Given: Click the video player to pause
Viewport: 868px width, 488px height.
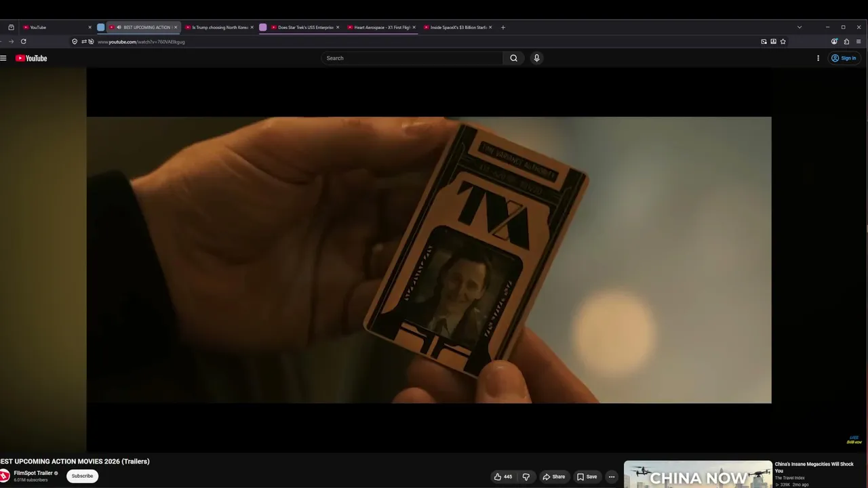Looking at the screenshot, I should point(429,260).
